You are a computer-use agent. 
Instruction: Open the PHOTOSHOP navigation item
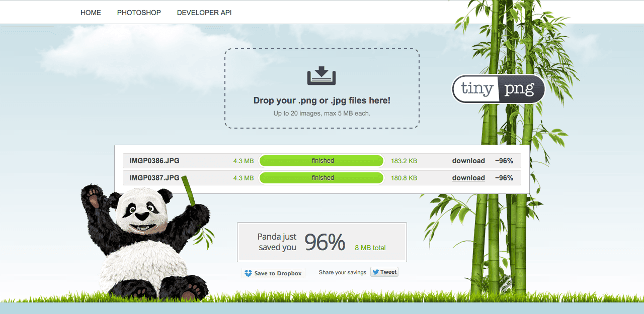(139, 13)
